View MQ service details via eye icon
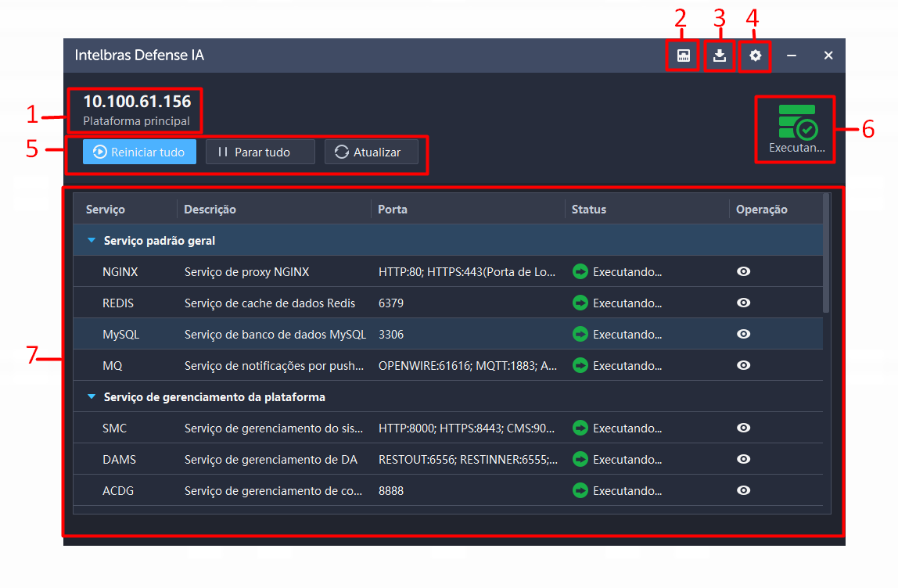 pyautogui.click(x=743, y=365)
